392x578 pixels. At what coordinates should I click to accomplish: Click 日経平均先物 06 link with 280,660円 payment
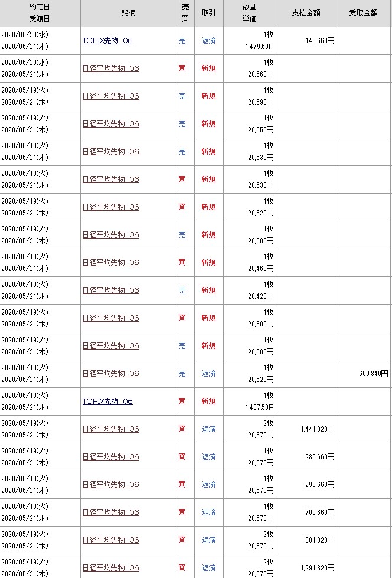pyautogui.click(x=111, y=457)
